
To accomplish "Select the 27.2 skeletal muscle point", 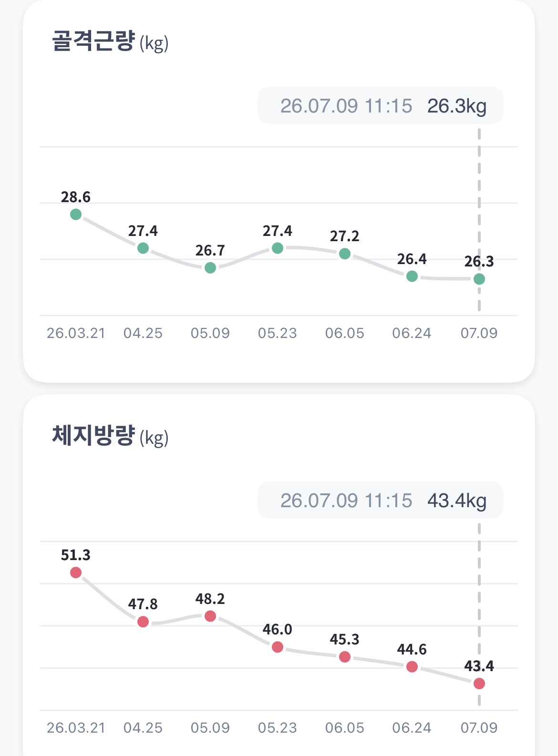I will point(345,254).
